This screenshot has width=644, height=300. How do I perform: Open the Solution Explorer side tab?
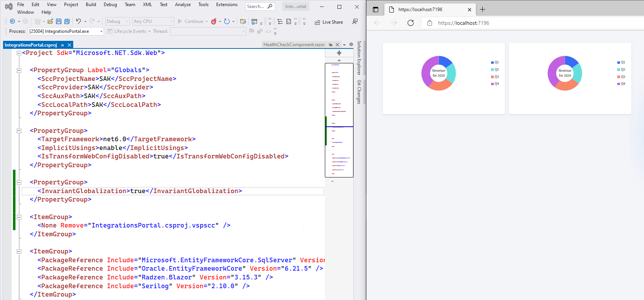pos(359,58)
